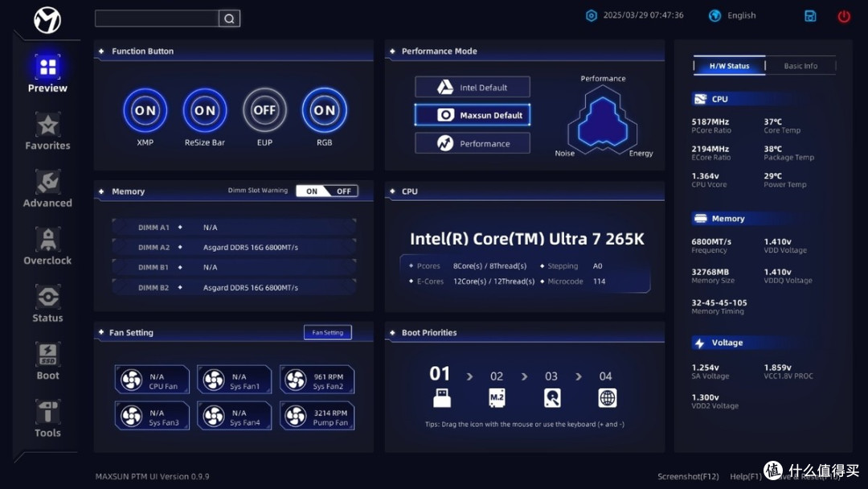Click boot priority number 03
The height and width of the screenshot is (489, 868).
pyautogui.click(x=551, y=376)
